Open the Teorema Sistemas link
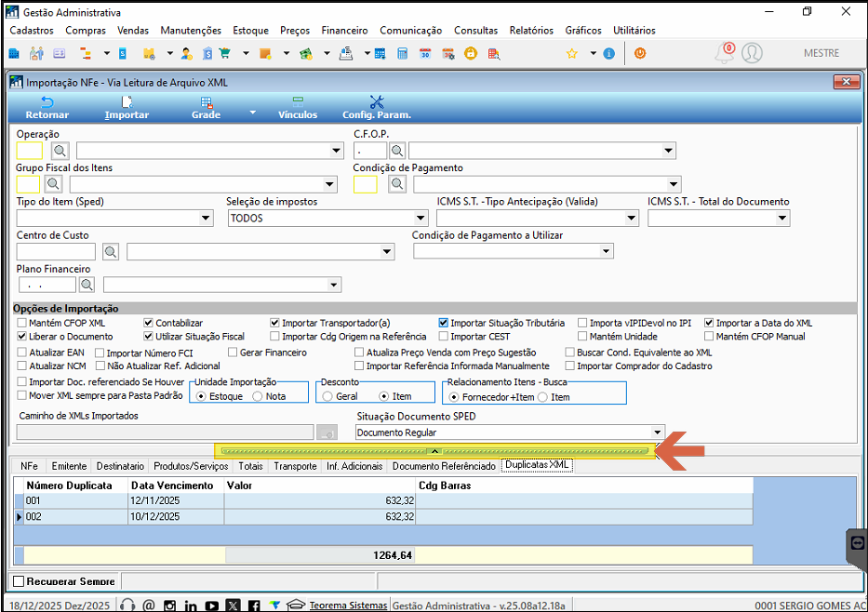 click(x=348, y=605)
